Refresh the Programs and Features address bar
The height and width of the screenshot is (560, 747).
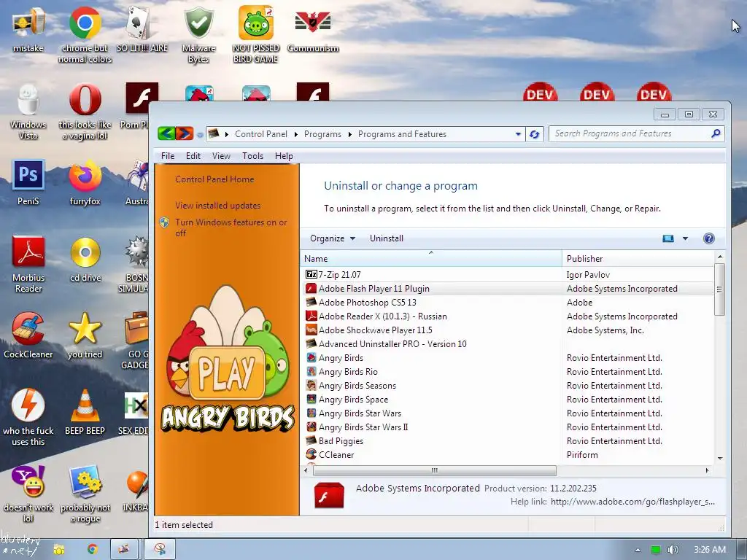coord(535,134)
